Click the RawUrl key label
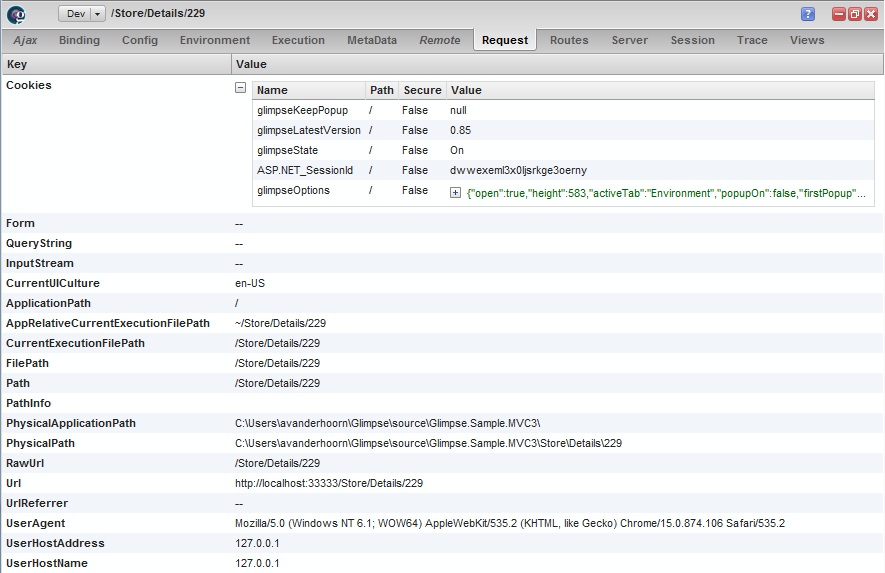 coord(25,463)
